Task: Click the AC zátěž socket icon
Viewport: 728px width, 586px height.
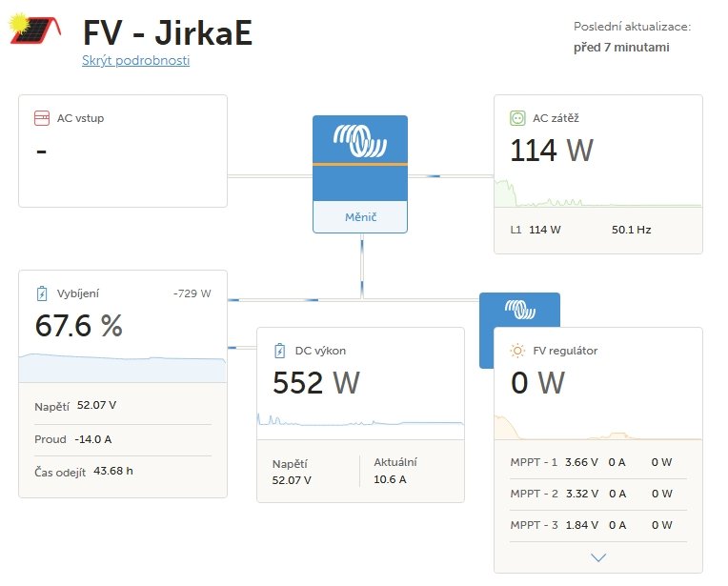Action: tap(517, 118)
